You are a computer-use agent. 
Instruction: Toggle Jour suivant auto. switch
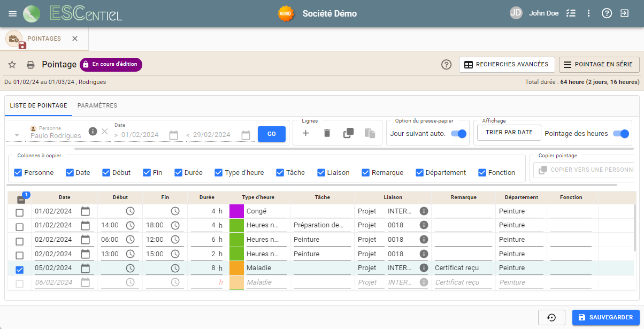(459, 134)
